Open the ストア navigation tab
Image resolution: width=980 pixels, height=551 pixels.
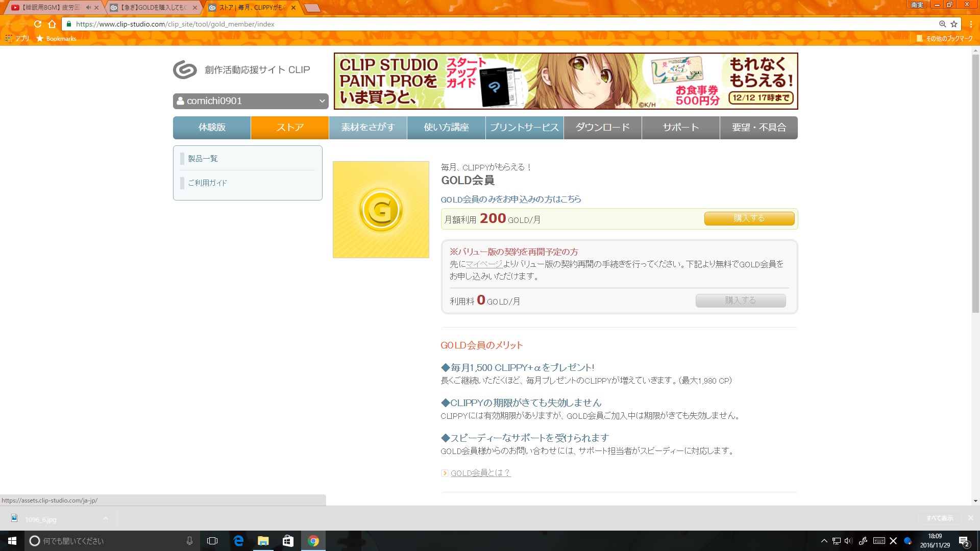pos(289,128)
